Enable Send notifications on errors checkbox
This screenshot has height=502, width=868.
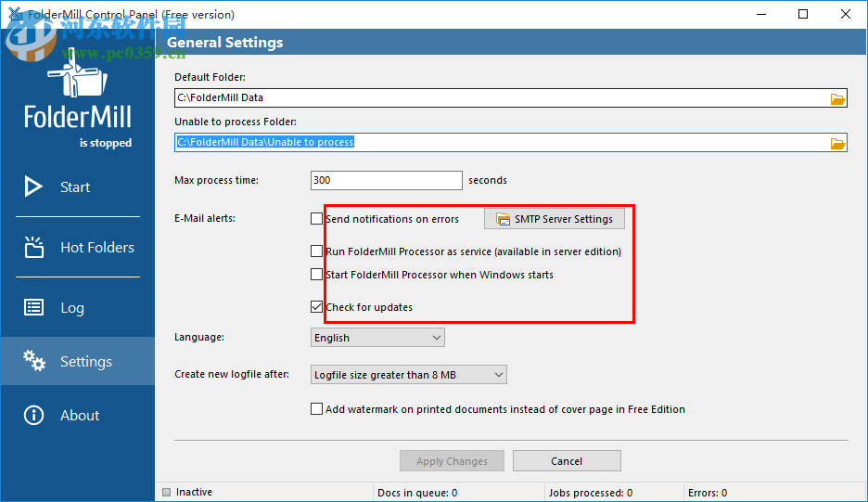316,220
